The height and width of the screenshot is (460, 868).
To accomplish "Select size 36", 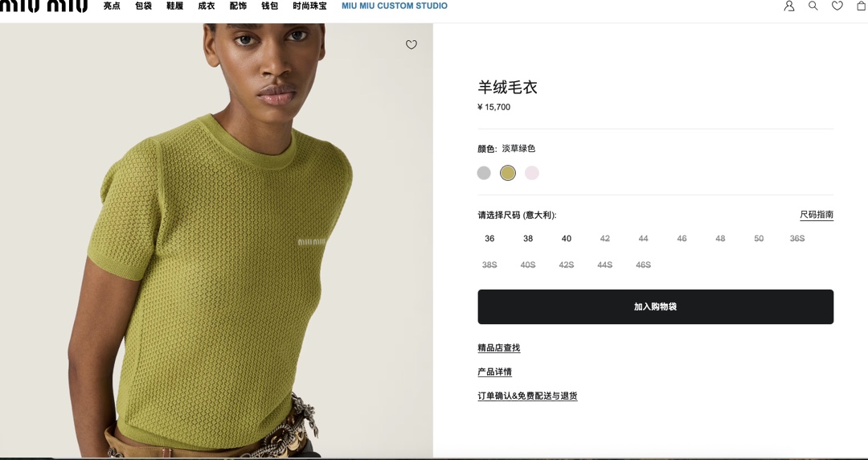I will [489, 238].
